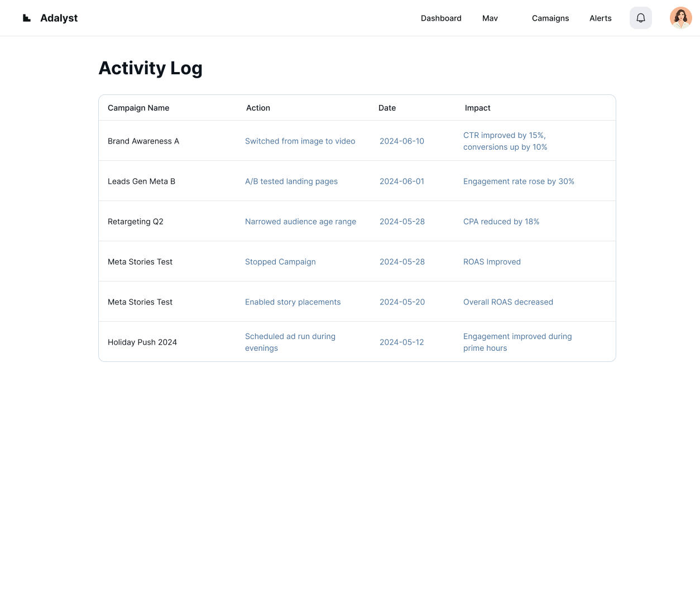Screen dimensions: 700x596
Task: Select 'Overall ROAS decreased' impact text
Action: pos(508,302)
